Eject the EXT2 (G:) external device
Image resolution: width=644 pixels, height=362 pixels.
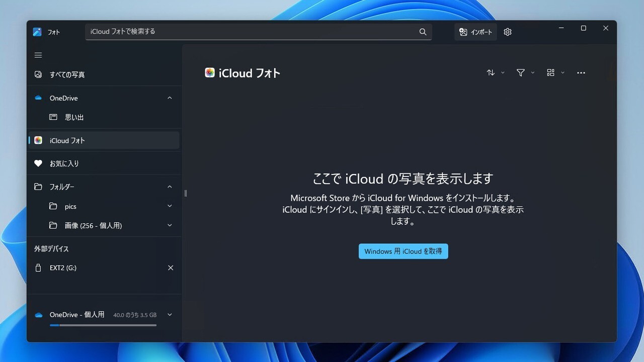[171, 267]
